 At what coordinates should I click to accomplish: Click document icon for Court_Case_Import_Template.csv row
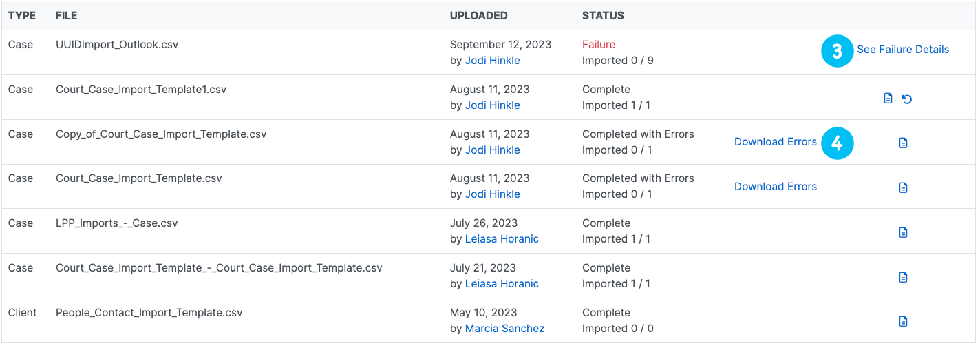pos(903,187)
